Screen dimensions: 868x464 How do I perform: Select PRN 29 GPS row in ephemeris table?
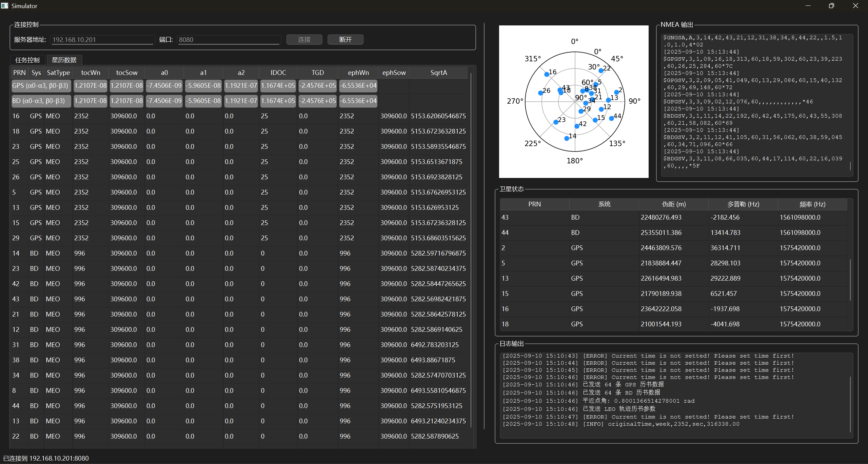point(239,238)
